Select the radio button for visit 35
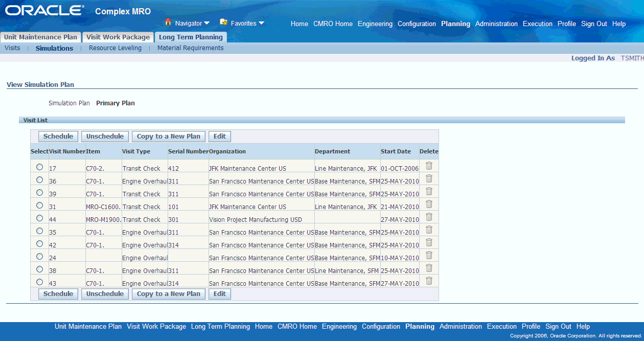Screen dimensions: 644x341 pyautogui.click(x=39, y=231)
